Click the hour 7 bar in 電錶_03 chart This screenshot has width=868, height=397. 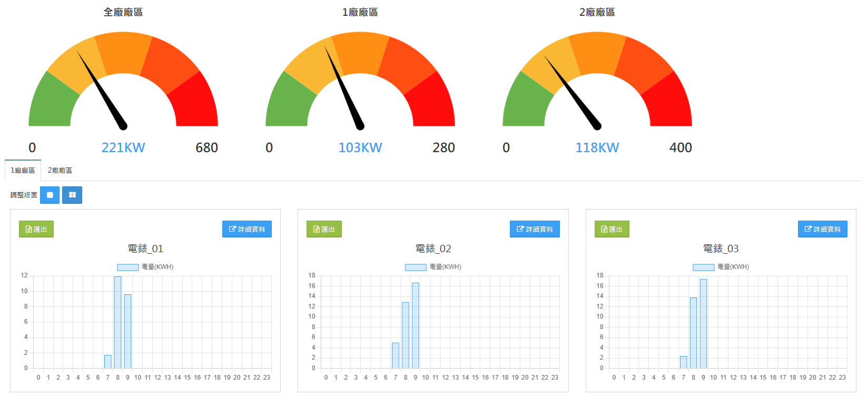tap(683, 362)
